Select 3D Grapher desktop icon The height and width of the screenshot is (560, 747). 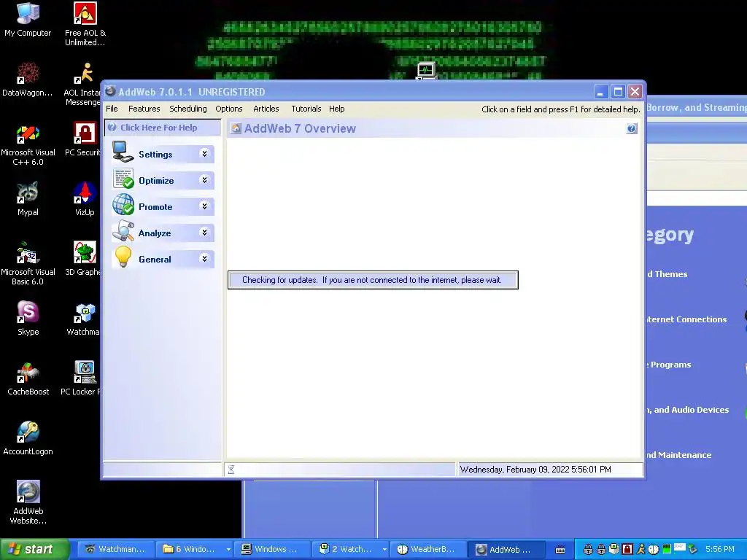point(83,259)
